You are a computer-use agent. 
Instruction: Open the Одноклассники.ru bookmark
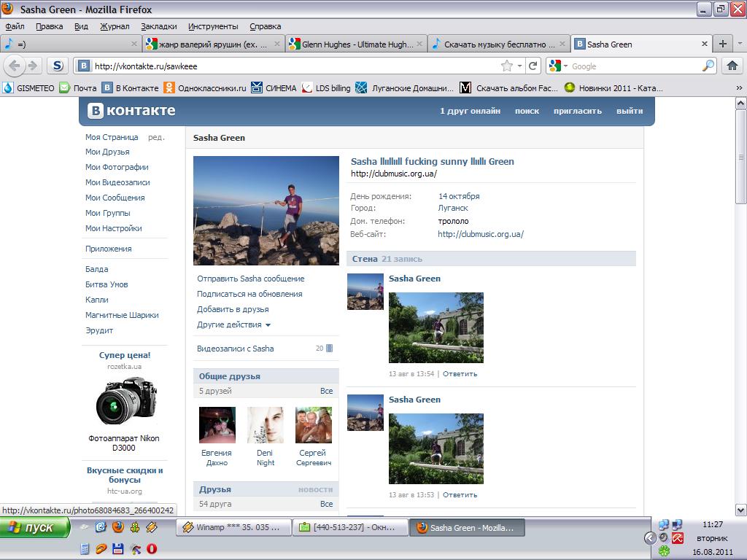pos(205,88)
